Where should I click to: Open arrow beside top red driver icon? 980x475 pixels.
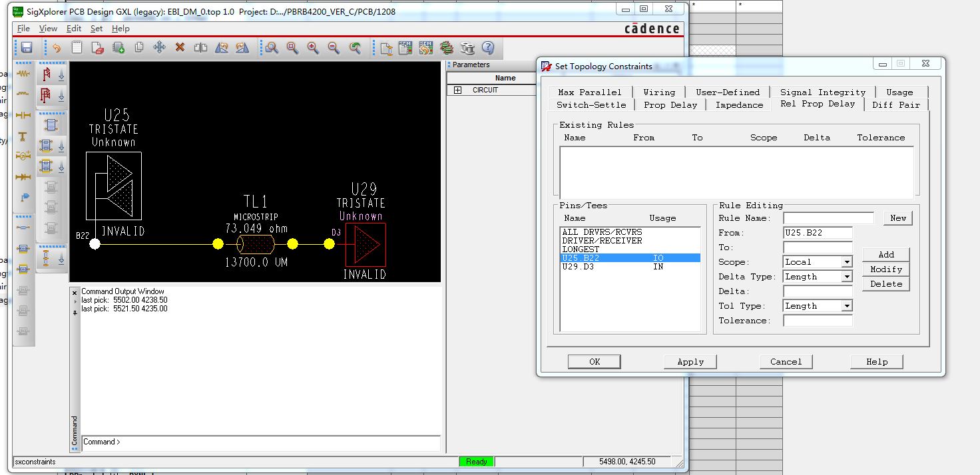coord(61,75)
